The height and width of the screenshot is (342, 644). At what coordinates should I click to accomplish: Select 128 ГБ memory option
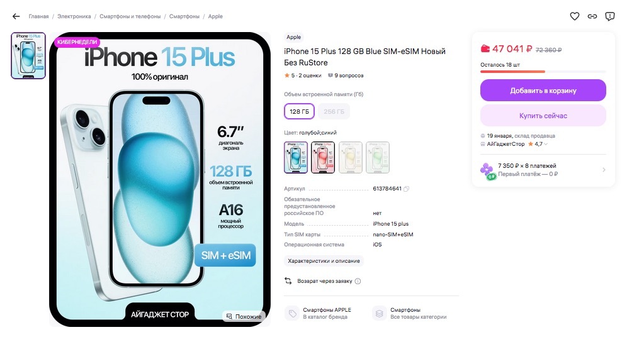tap(300, 111)
